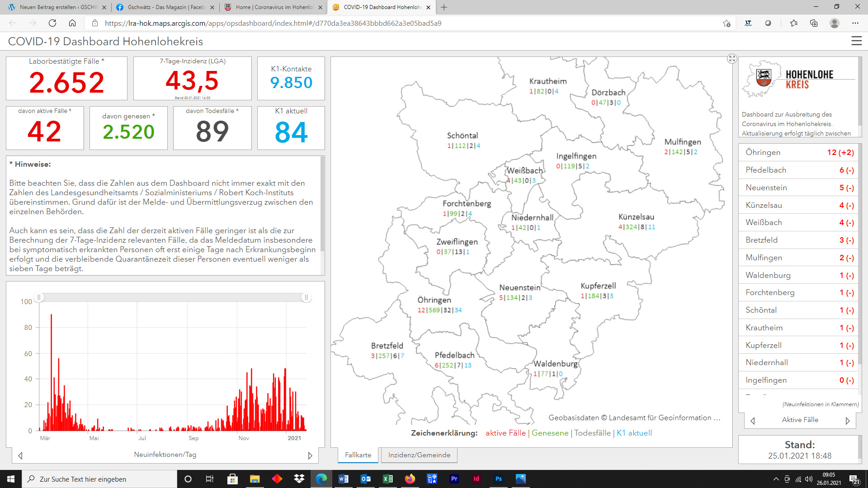Open Excel from the taskbar
The width and height of the screenshot is (868, 488).
pyautogui.click(x=387, y=479)
